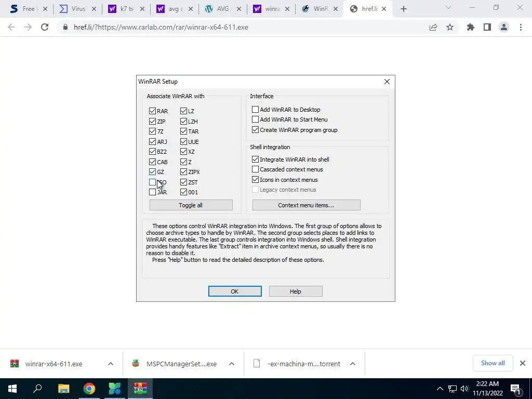Disable Create WinRAR program group

[255, 129]
